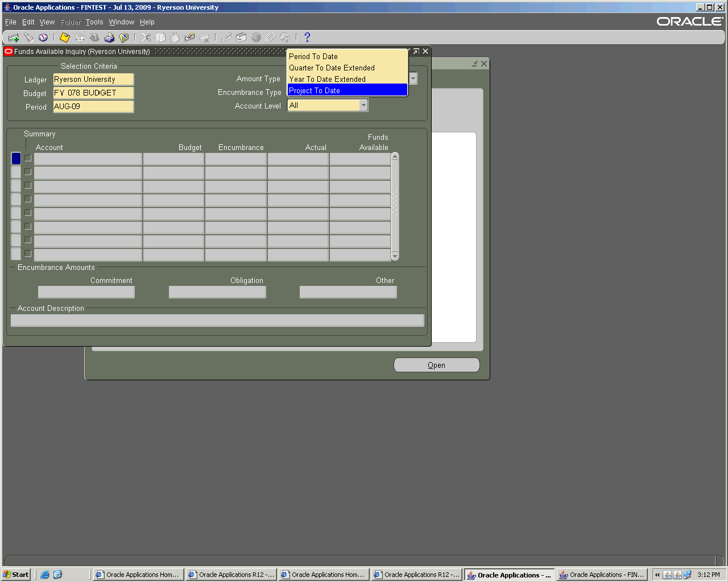Toggle the last Summary row checkbox
728x582 pixels.
tap(28, 254)
